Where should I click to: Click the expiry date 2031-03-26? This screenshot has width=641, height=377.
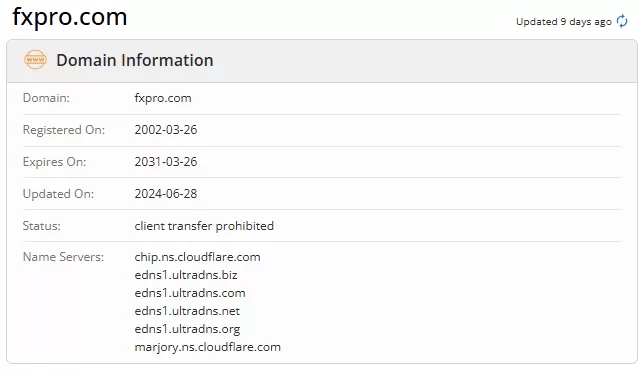pyautogui.click(x=166, y=162)
